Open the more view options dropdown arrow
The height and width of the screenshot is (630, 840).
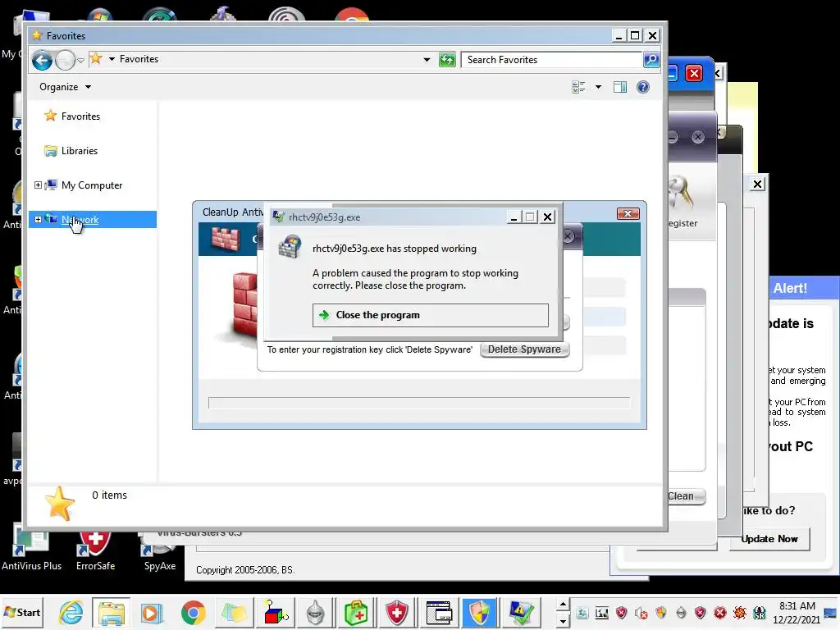598,87
